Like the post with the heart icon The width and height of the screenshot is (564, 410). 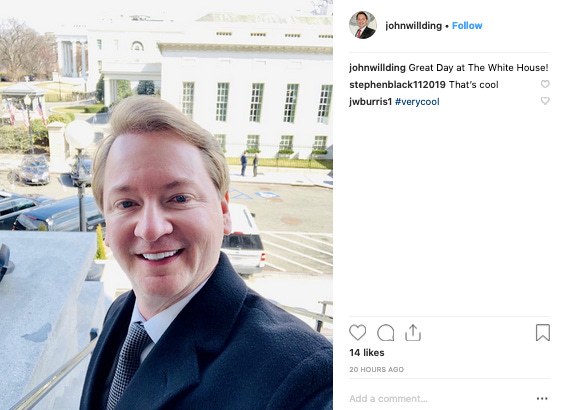tap(358, 333)
